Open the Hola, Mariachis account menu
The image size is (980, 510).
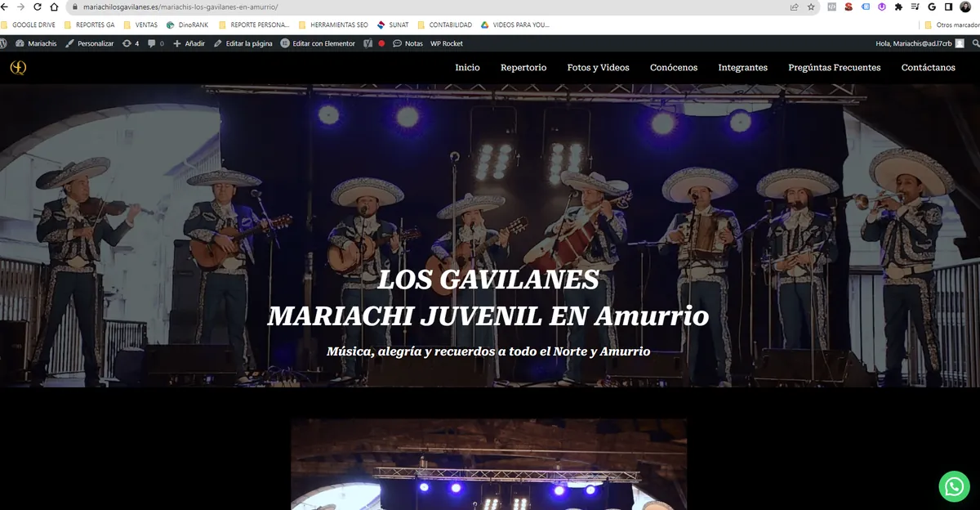(920, 43)
